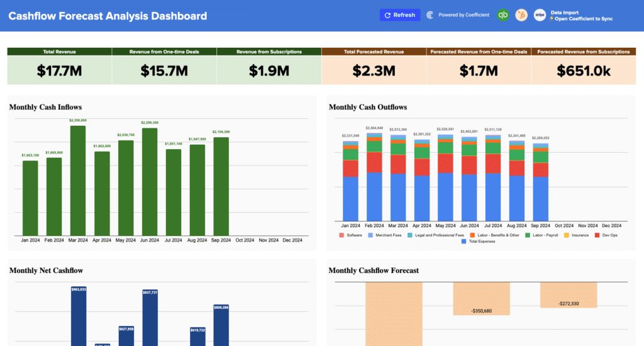Click the Dec 2024 label on outflows axis

(x=611, y=226)
